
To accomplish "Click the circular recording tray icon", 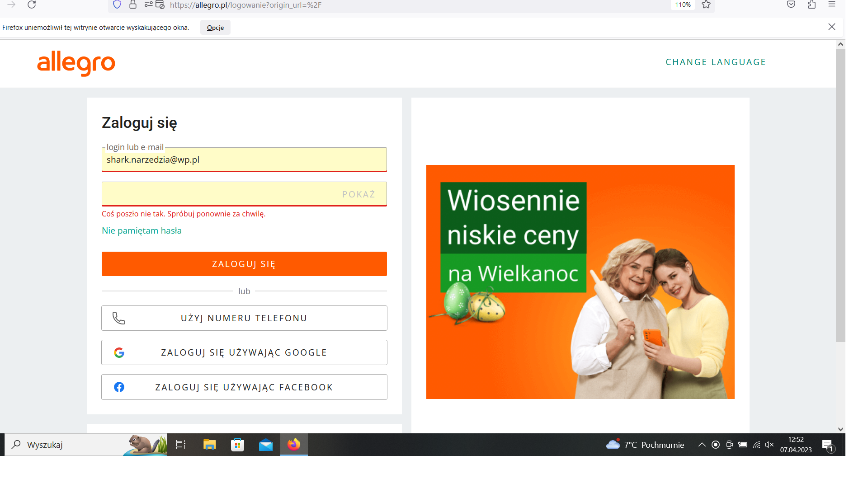I will [x=716, y=445].
